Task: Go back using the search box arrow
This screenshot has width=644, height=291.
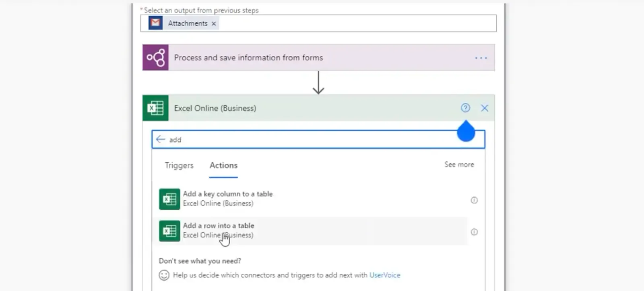Action: (161, 139)
